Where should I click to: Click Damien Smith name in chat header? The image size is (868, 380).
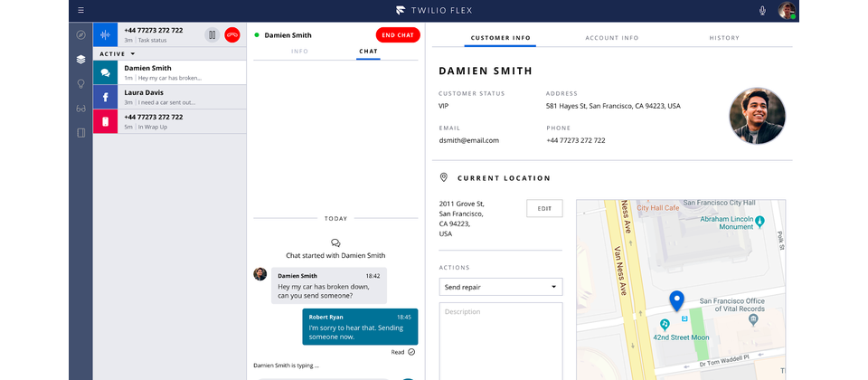[x=288, y=35]
